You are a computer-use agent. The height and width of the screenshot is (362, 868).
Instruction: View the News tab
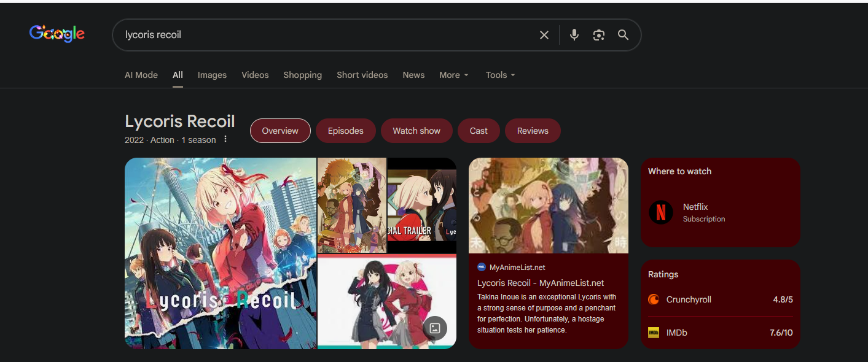click(413, 75)
